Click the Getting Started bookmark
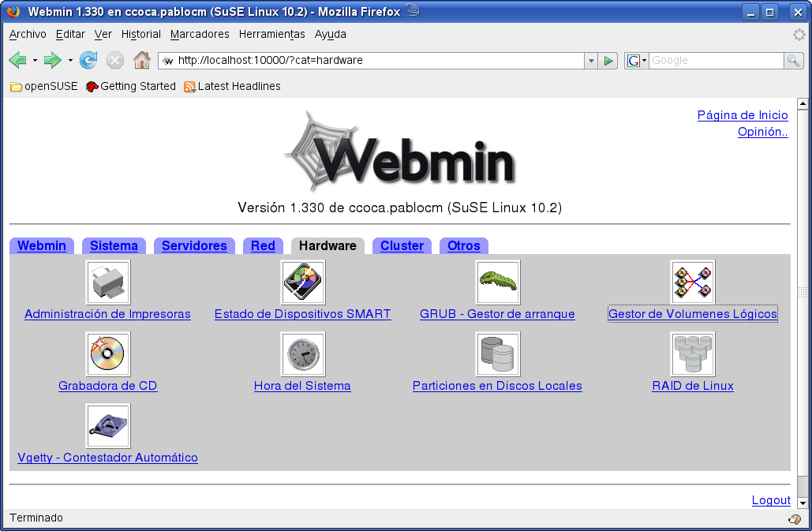812x531 pixels. pyautogui.click(x=136, y=86)
